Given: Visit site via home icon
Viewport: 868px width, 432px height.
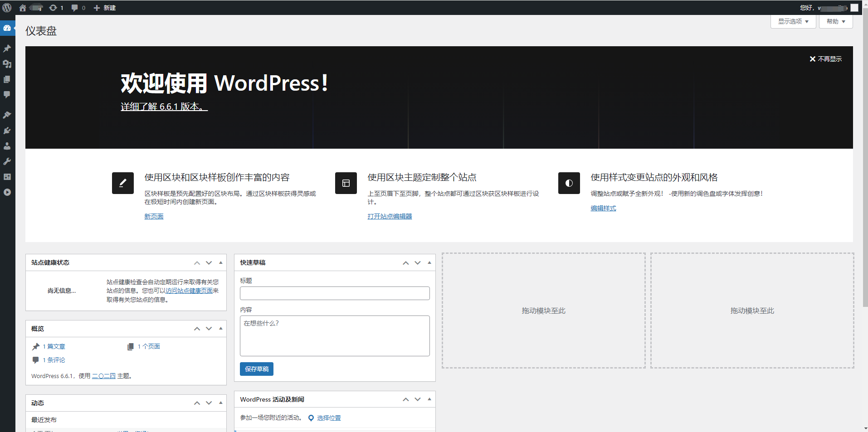Looking at the screenshot, I should click(23, 8).
